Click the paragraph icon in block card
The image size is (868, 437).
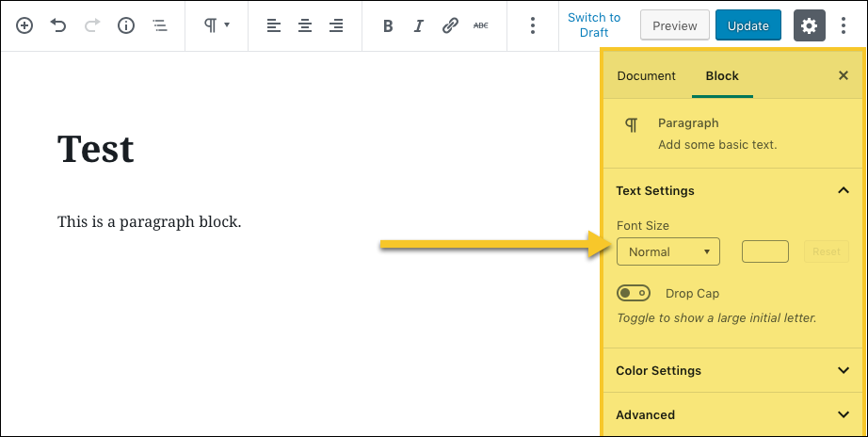click(631, 124)
